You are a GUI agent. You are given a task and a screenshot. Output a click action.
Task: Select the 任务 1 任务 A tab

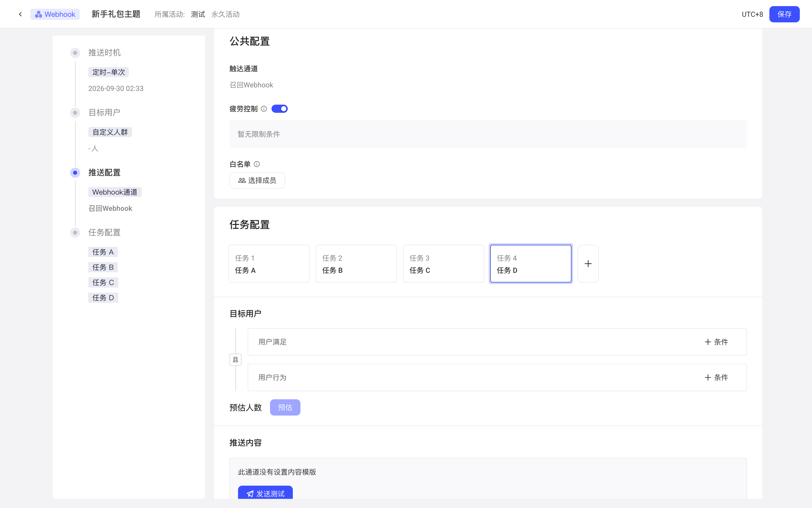[269, 264]
